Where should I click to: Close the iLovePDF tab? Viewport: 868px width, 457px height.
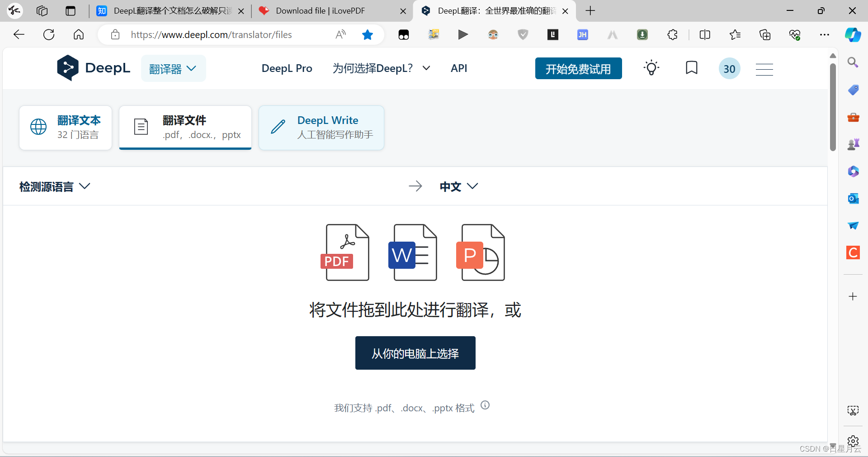point(403,11)
